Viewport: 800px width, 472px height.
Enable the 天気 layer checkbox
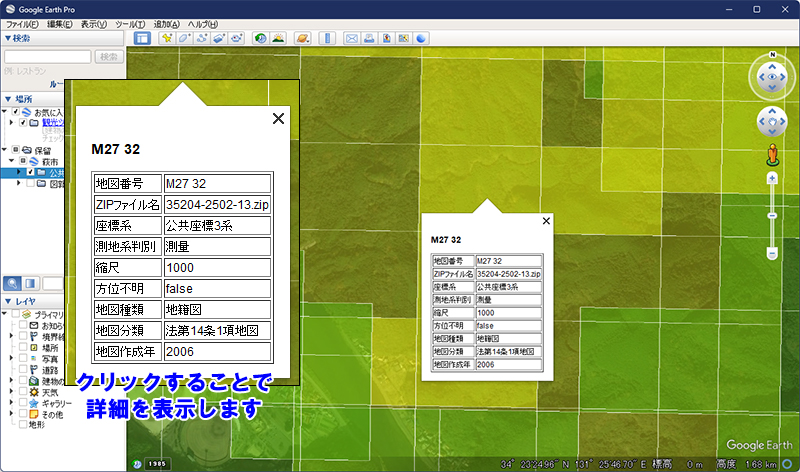point(23,392)
